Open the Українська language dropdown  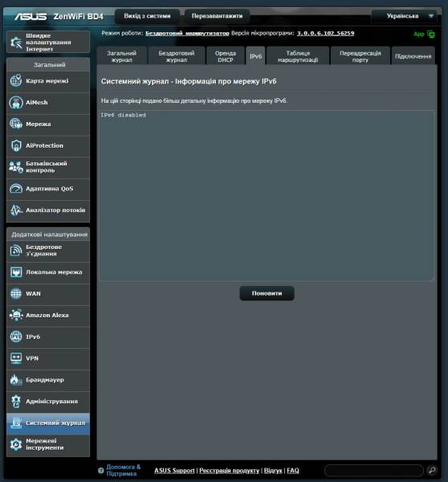[x=404, y=16]
